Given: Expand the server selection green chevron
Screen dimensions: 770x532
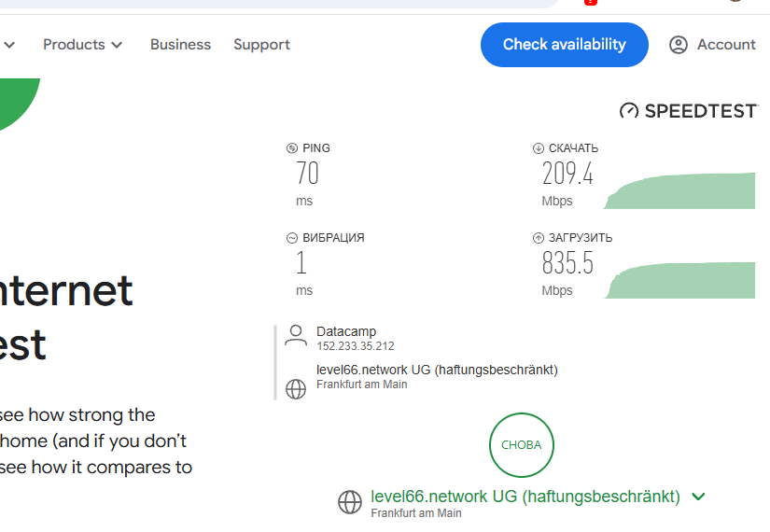Looking at the screenshot, I should click(x=698, y=497).
